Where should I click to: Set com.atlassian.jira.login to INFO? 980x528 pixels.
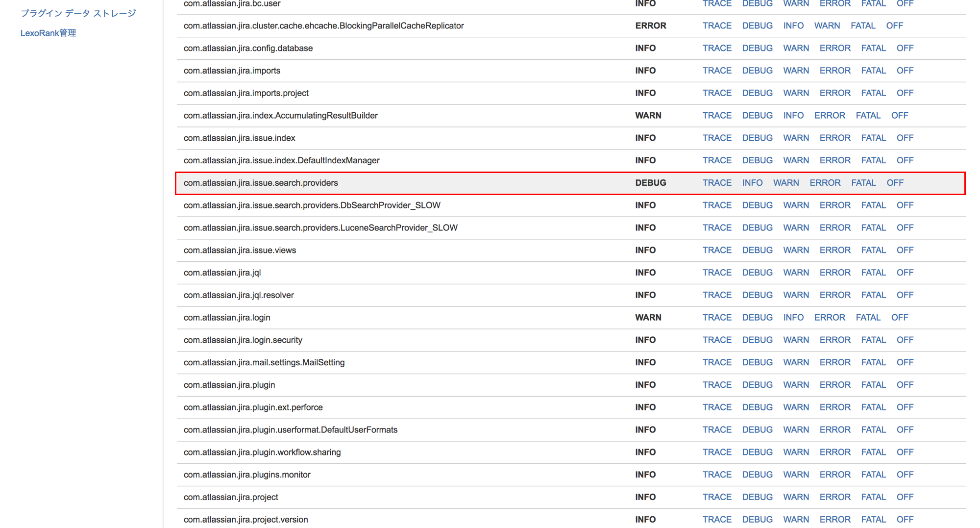point(793,318)
